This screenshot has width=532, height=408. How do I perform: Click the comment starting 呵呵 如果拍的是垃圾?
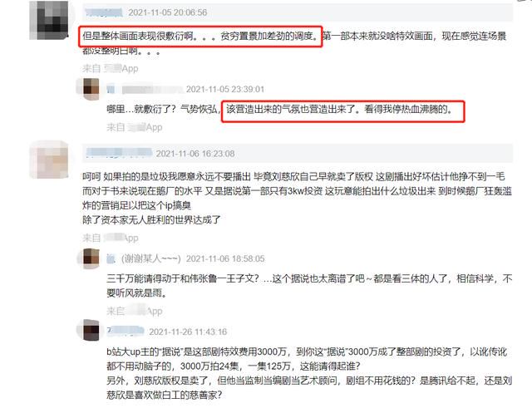coord(297,198)
